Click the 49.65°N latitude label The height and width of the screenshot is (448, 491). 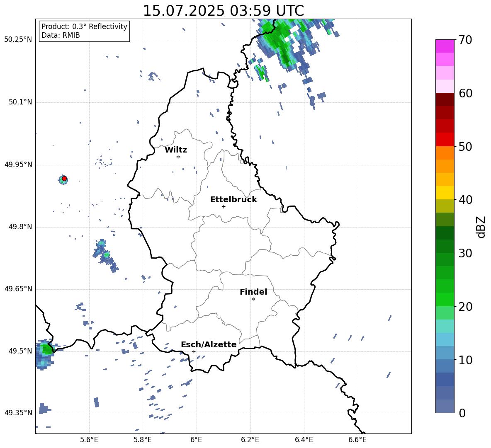(18, 289)
